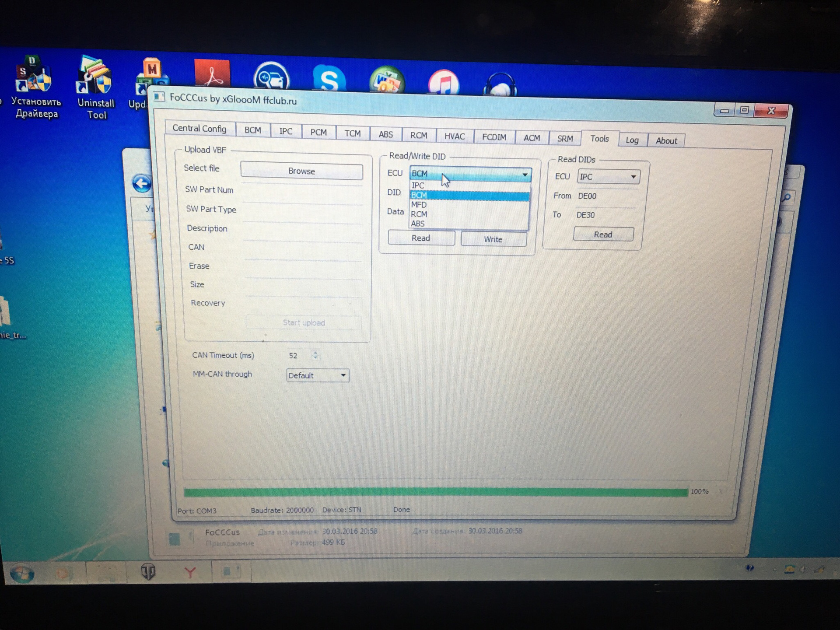Screen dimensions: 840x630
Task: Choose MFD from the ECU list
Action: [469, 205]
